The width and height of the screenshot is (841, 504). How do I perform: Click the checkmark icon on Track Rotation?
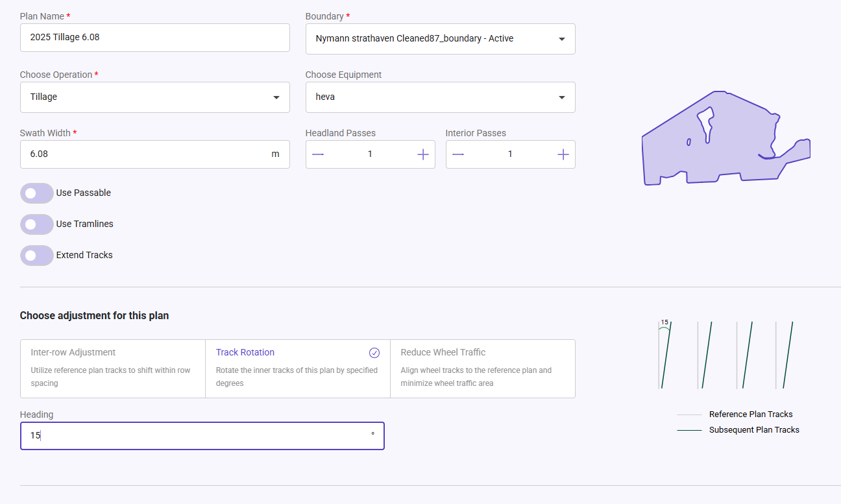tap(374, 352)
